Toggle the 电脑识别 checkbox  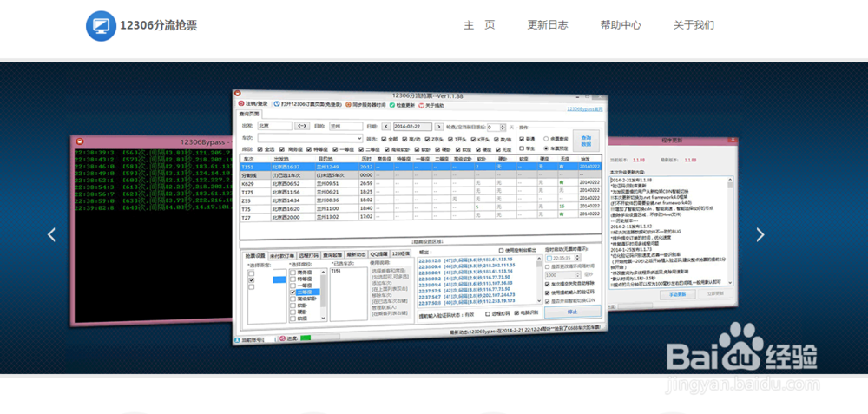(517, 313)
